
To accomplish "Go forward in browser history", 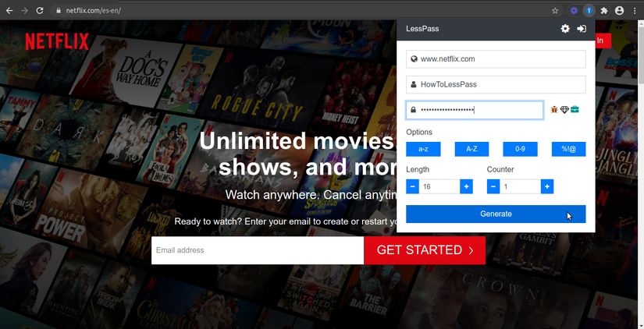I will pos(25,11).
